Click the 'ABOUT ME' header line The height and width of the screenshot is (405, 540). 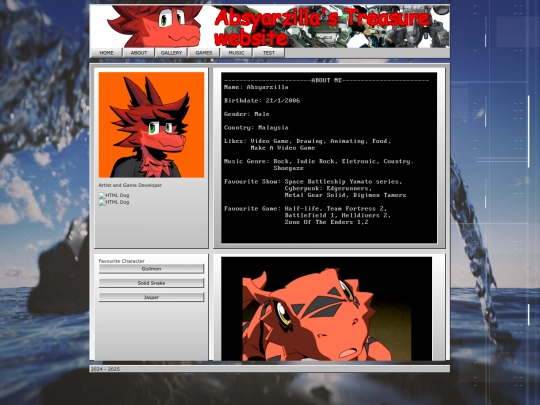[x=326, y=80]
